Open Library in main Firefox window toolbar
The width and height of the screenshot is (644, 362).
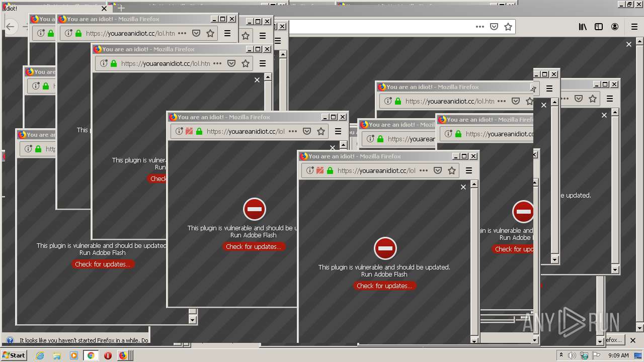click(583, 27)
